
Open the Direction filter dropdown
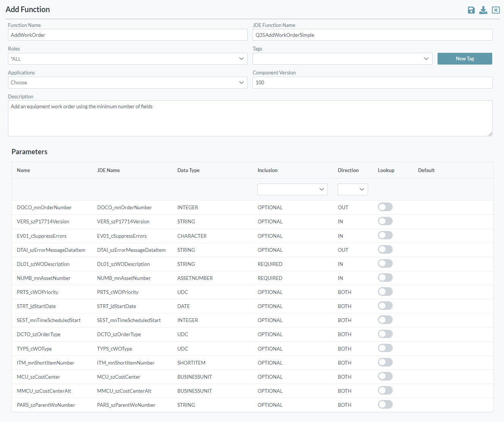coord(352,190)
